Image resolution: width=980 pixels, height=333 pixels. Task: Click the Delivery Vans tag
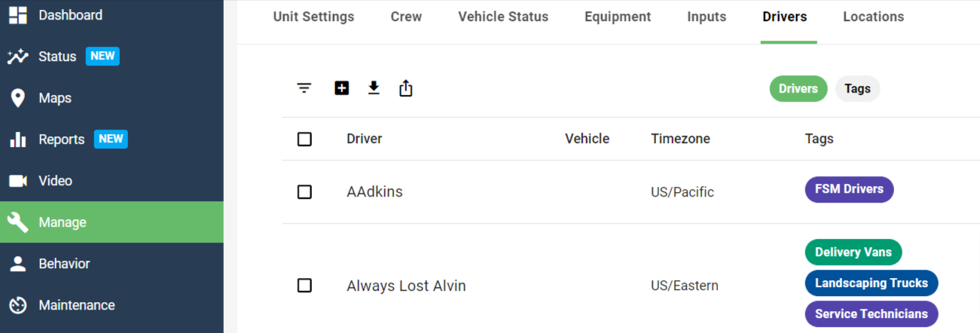tap(853, 252)
